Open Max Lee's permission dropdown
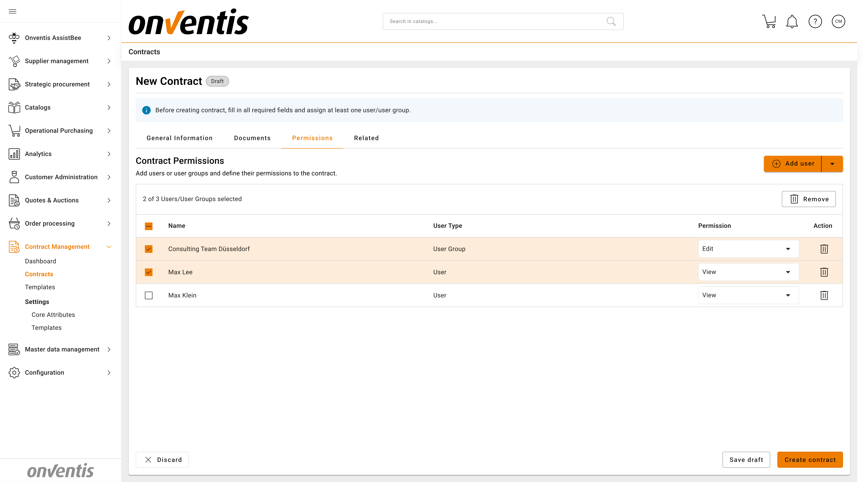The image size is (868, 482). [x=788, y=272]
